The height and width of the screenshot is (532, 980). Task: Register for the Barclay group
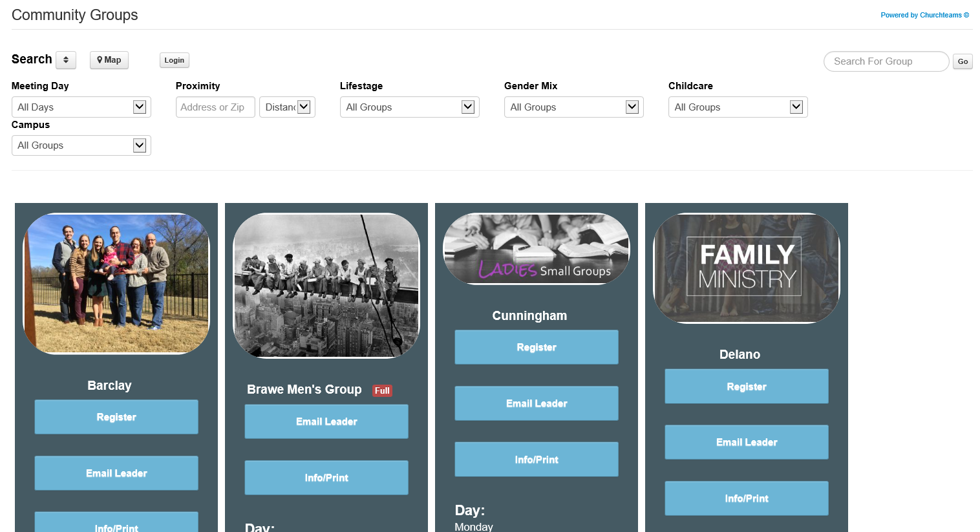[x=116, y=417]
